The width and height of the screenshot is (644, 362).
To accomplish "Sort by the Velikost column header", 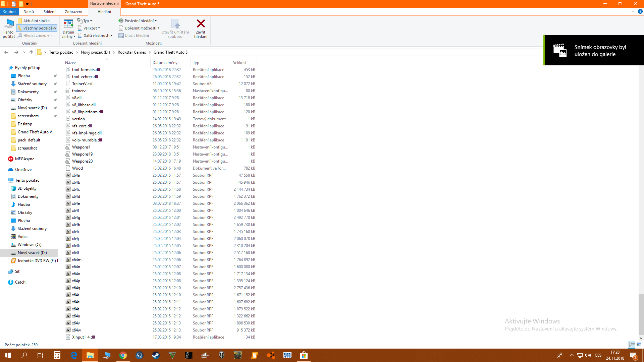I will pyautogui.click(x=240, y=63).
